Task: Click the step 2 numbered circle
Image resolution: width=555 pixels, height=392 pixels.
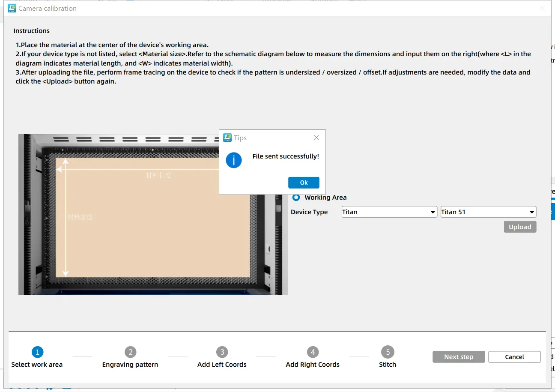Action: (130, 352)
